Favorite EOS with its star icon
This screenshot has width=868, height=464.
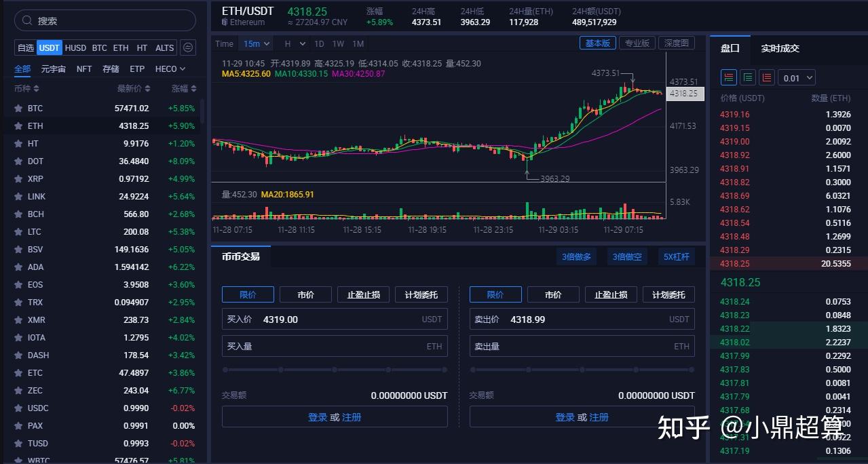coord(18,284)
